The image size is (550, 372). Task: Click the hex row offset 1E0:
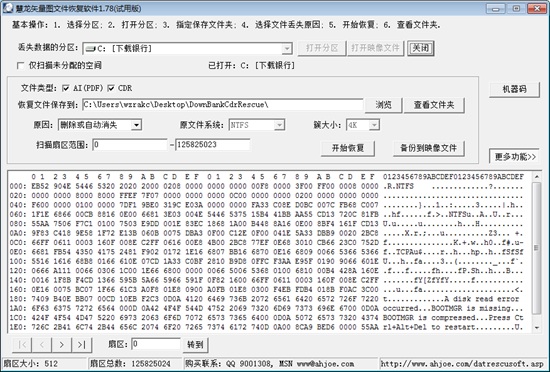coord(18,327)
